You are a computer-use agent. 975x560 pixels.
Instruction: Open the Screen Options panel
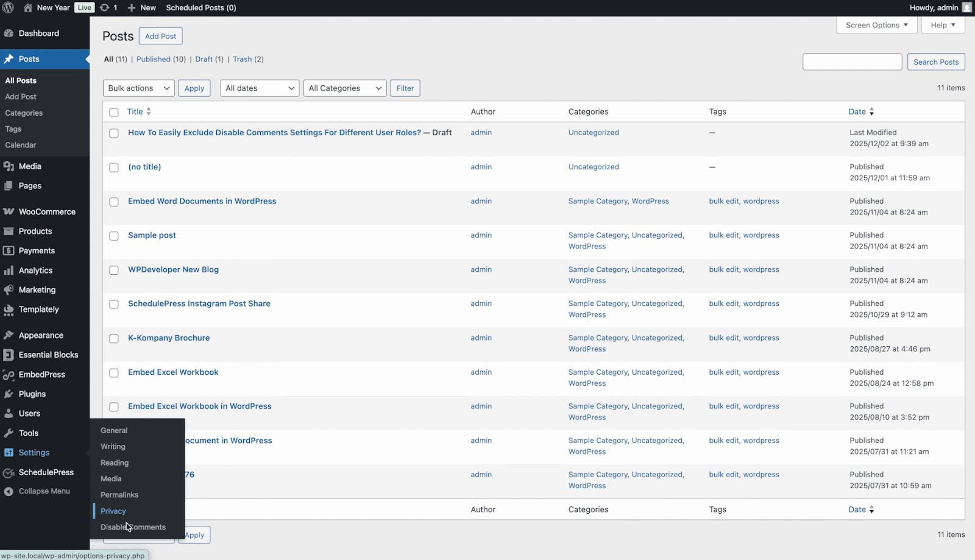(x=876, y=25)
